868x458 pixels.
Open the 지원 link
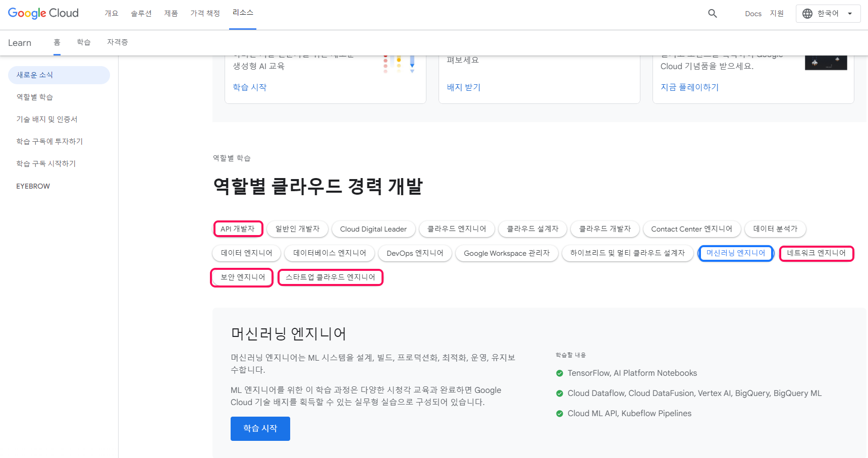[777, 14]
